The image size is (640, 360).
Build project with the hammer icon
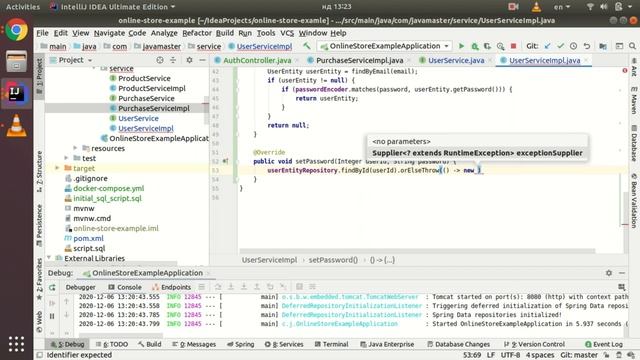coord(307,46)
